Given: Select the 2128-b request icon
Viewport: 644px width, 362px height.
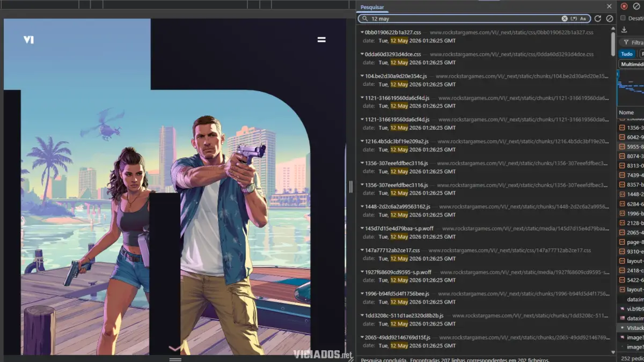Looking at the screenshot, I should pos(622,223).
